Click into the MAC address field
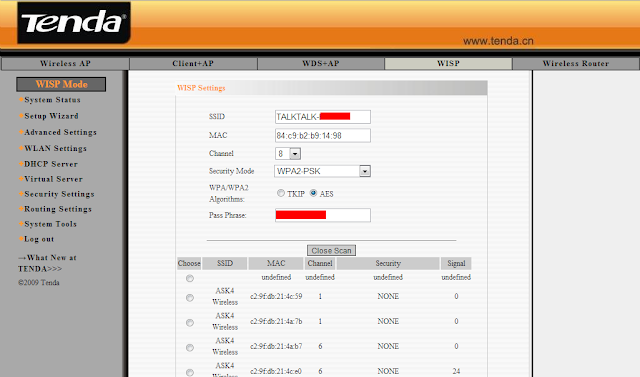 [x=322, y=135]
